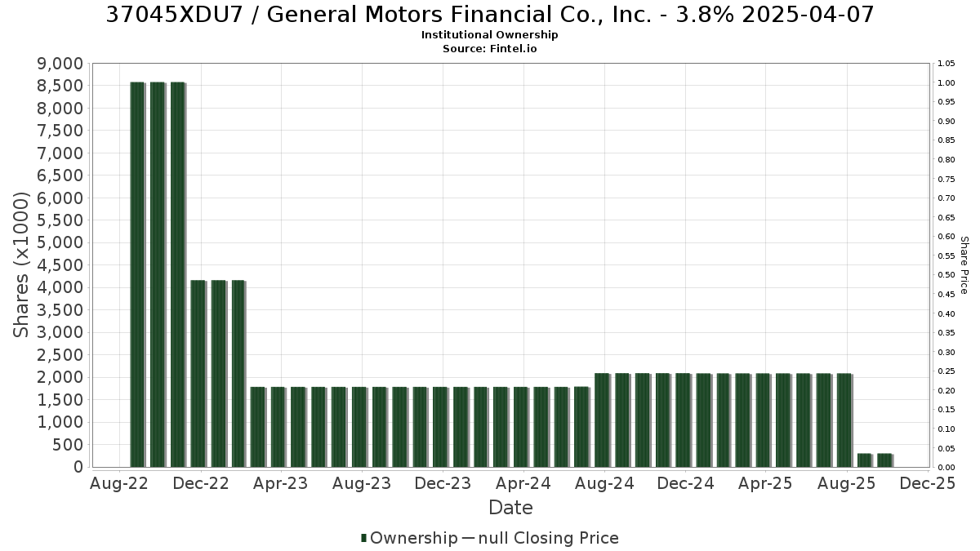Click the Institutional Ownership subtitle

[490, 35]
